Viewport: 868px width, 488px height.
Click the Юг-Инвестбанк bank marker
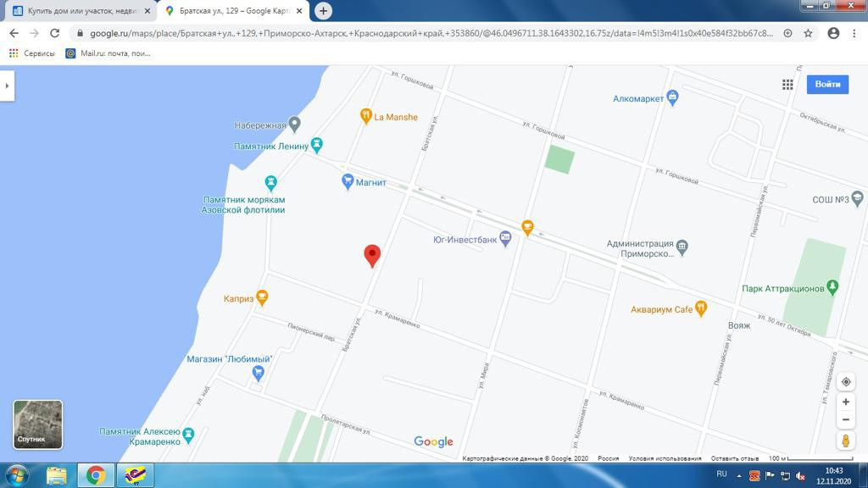coord(505,239)
